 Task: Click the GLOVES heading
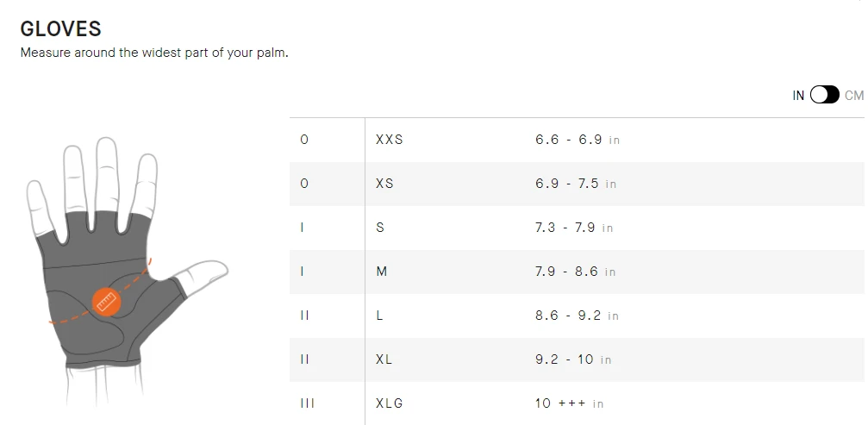pos(60,28)
